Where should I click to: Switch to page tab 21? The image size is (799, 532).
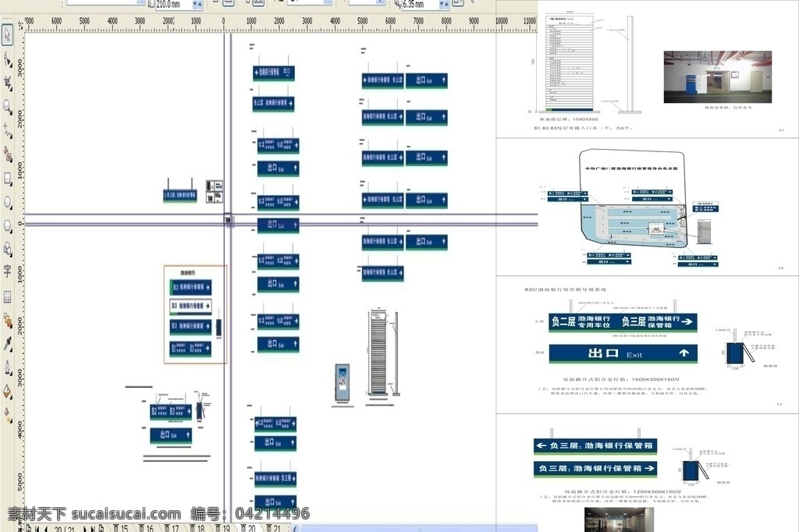click(274, 528)
